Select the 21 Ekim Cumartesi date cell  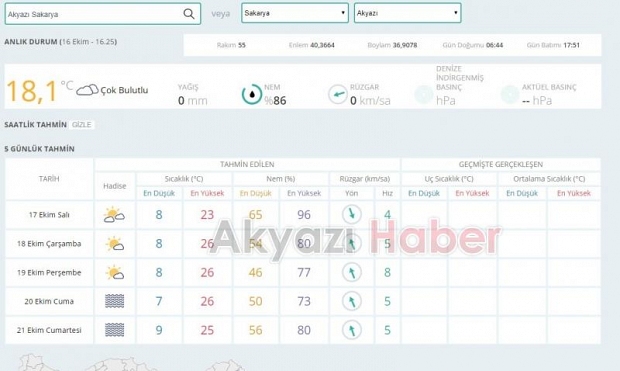pos(49,330)
